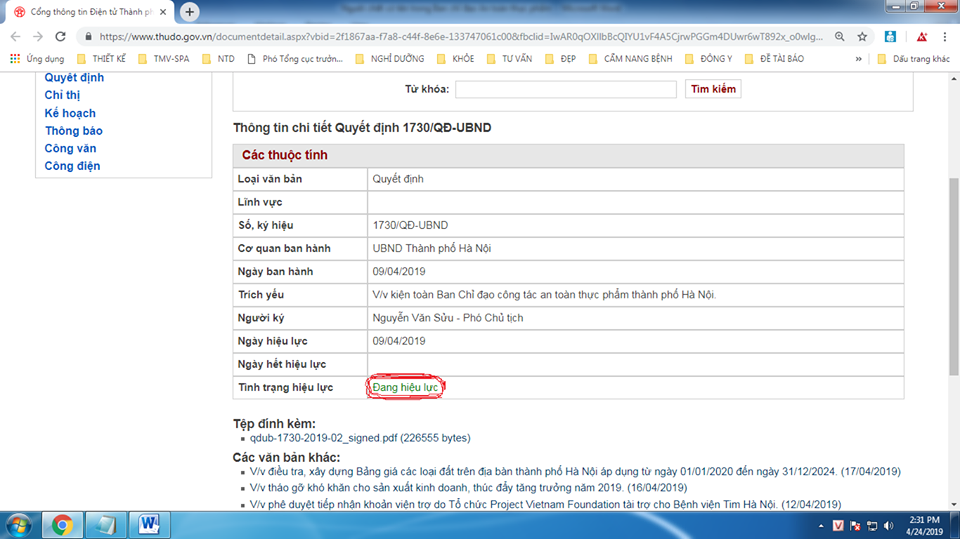Switch to Microsoft Word in the taskbar
This screenshot has height=539, width=960.
point(149,526)
